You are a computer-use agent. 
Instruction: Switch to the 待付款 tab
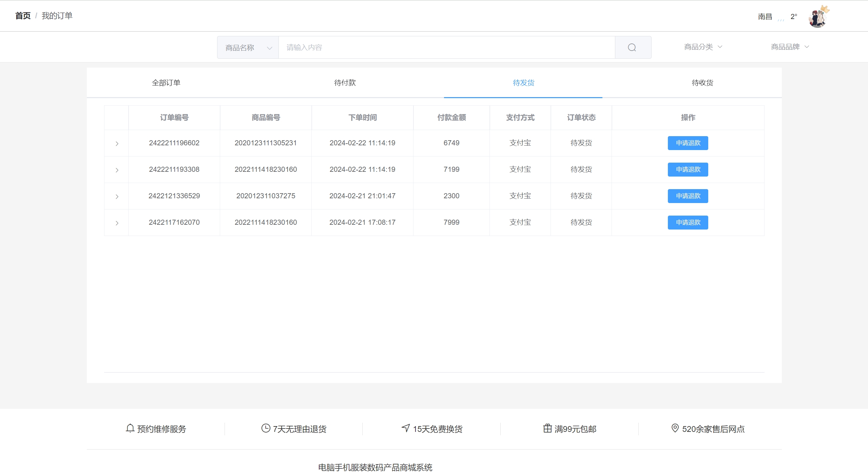(x=345, y=83)
